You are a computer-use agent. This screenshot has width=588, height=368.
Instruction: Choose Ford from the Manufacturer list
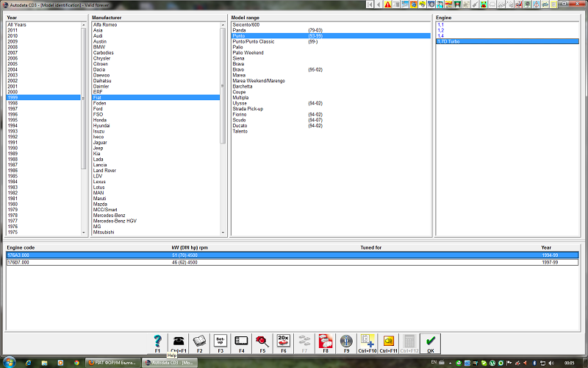click(98, 109)
